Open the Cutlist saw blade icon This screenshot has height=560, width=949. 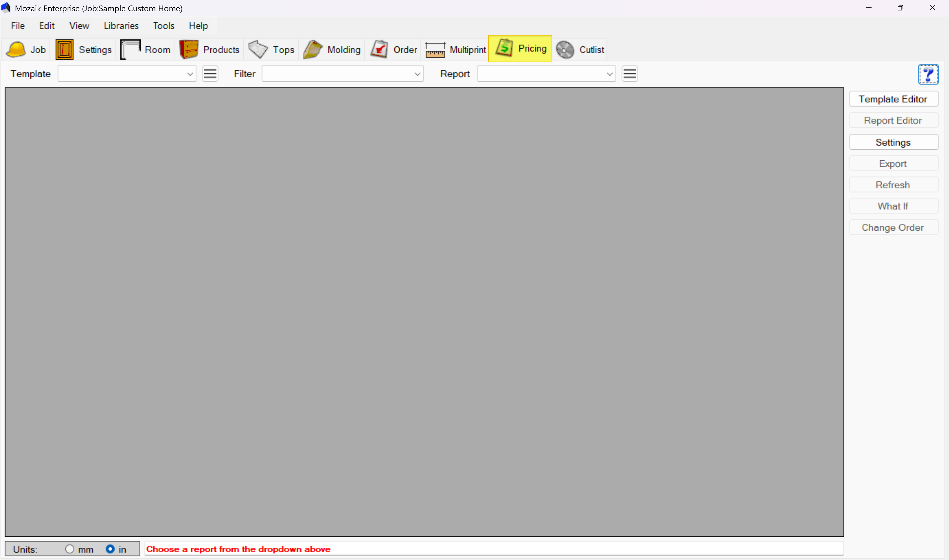tap(565, 49)
